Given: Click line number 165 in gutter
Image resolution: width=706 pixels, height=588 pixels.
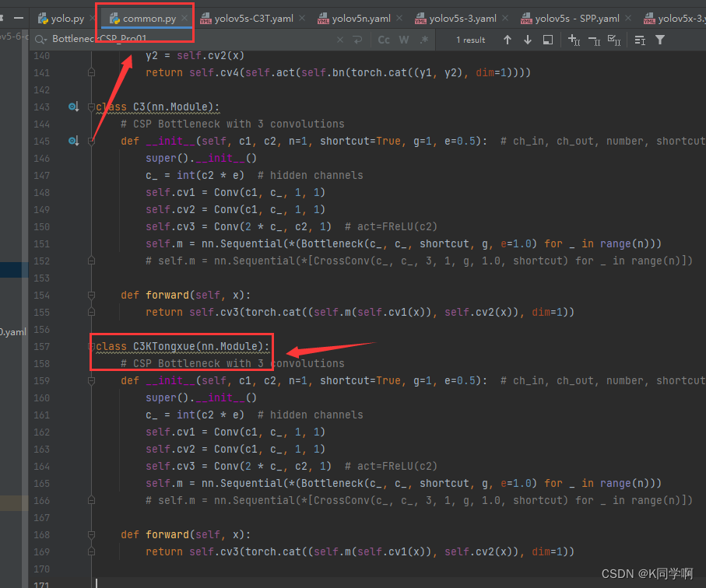Looking at the screenshot, I should pyautogui.click(x=41, y=483).
